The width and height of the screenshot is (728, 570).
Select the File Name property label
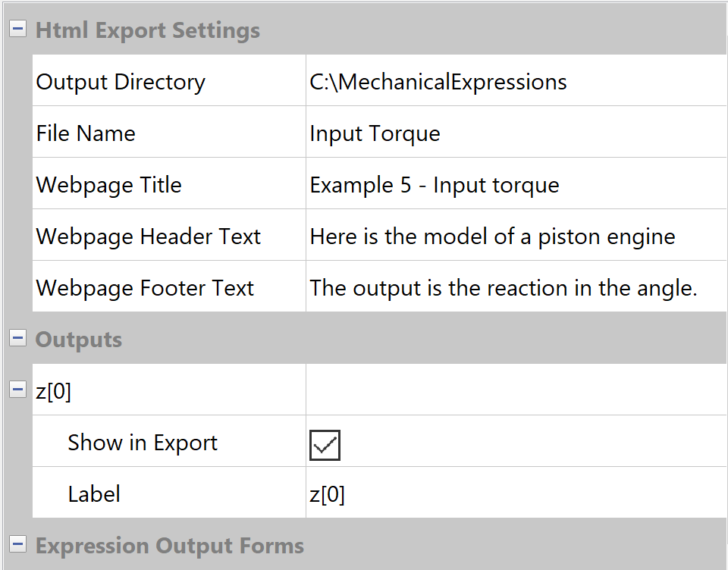[x=86, y=133]
